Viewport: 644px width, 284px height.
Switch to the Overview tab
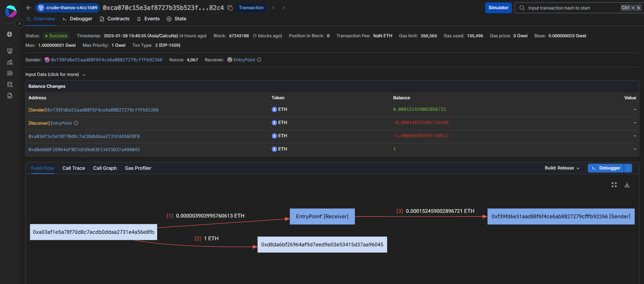point(41,19)
